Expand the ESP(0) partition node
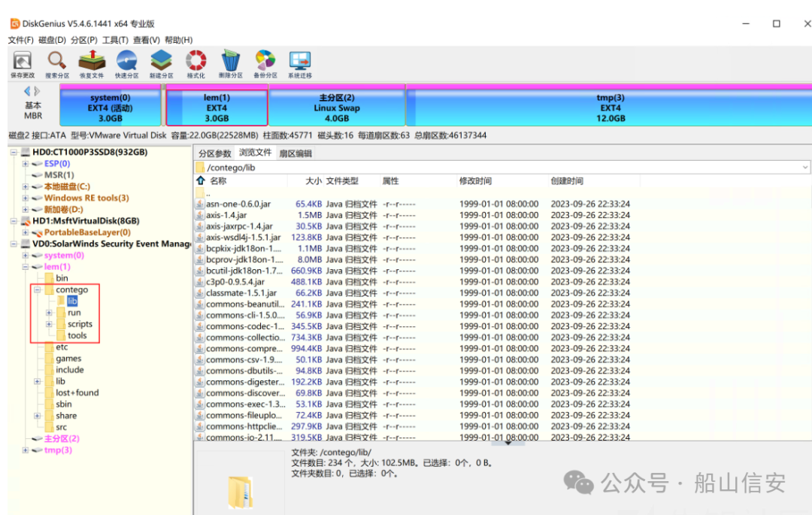The image size is (812, 515). 26,164
